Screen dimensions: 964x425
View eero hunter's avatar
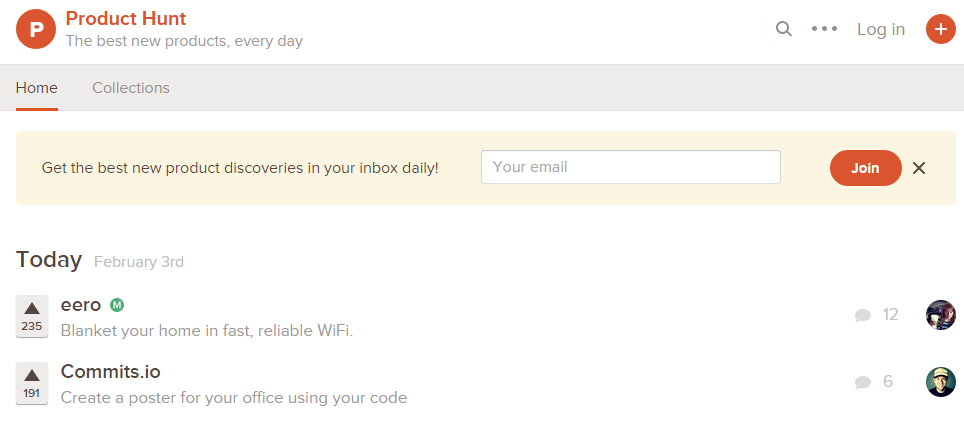[x=940, y=315]
